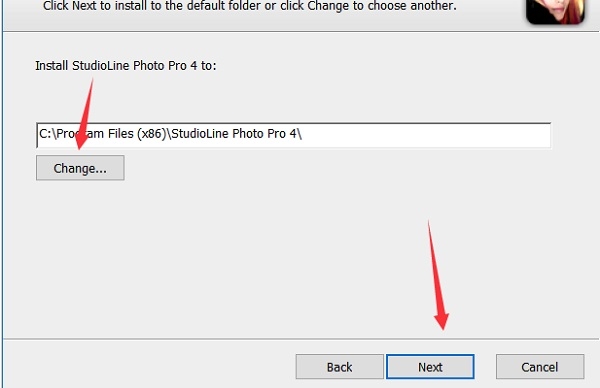Click empty right side of path field
This screenshot has height=388, width=600.
(425, 135)
